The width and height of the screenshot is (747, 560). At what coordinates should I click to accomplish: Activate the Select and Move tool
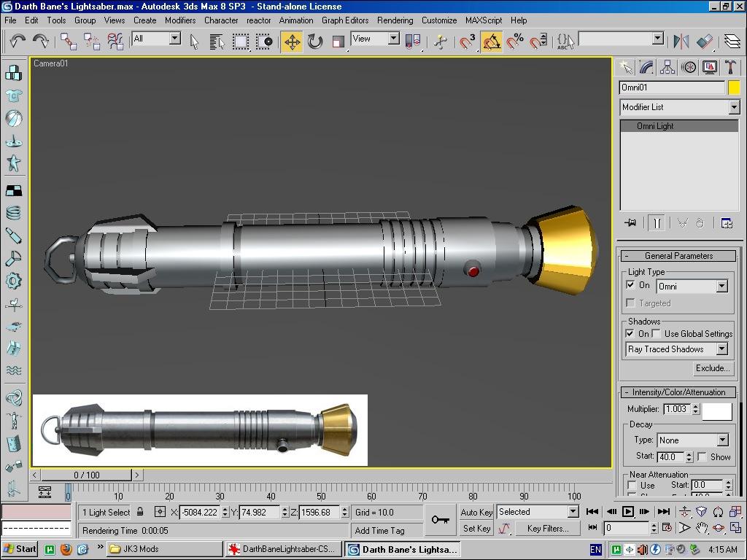pos(292,41)
